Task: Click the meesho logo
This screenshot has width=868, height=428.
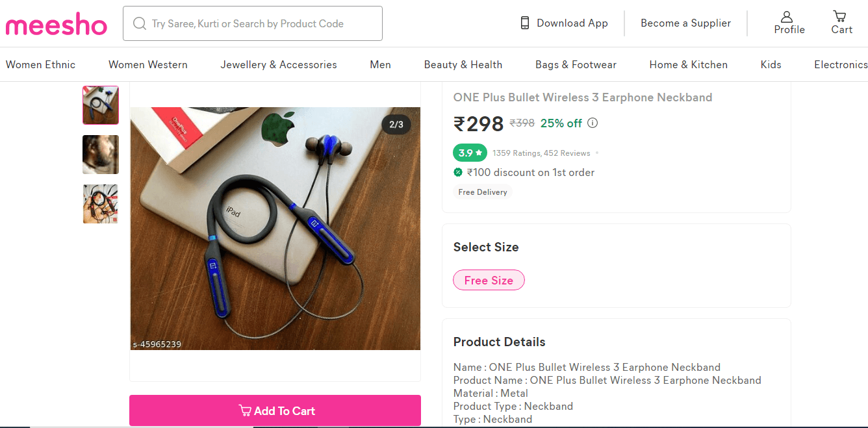Action: pos(56,25)
